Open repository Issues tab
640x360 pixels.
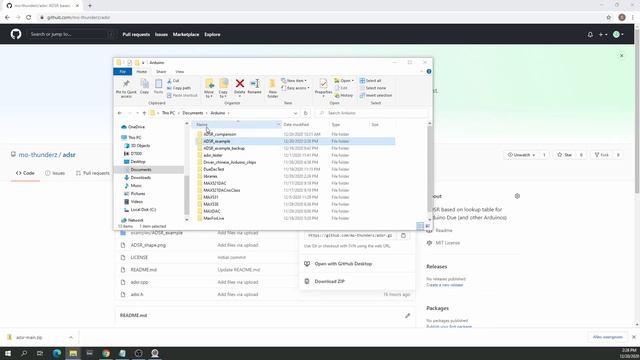[x=55, y=173]
